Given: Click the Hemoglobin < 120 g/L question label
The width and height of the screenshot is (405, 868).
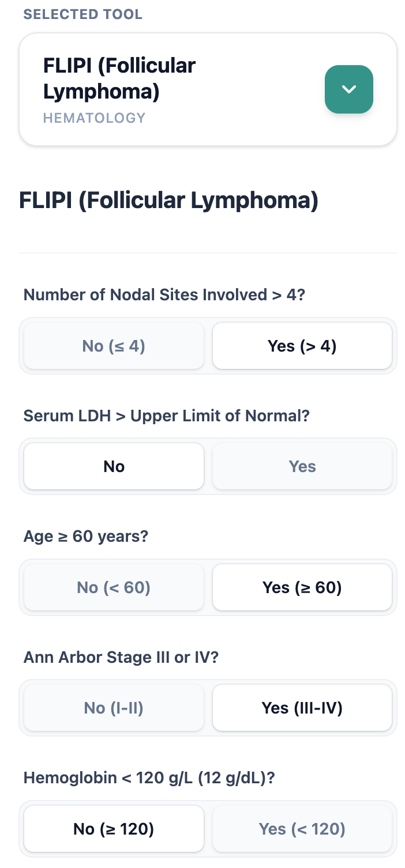Looking at the screenshot, I should pyautogui.click(x=149, y=778).
